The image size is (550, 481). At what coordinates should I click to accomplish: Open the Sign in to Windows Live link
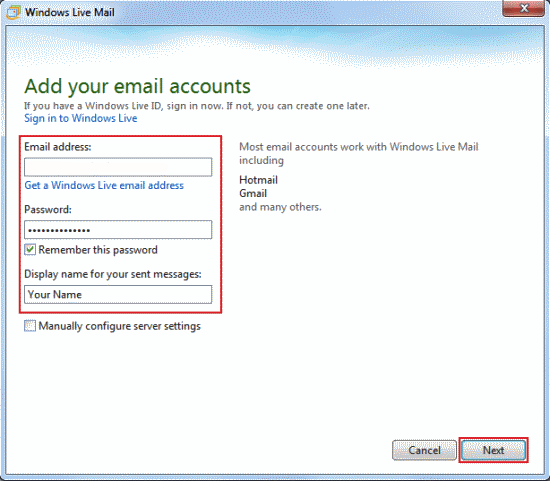point(80,118)
